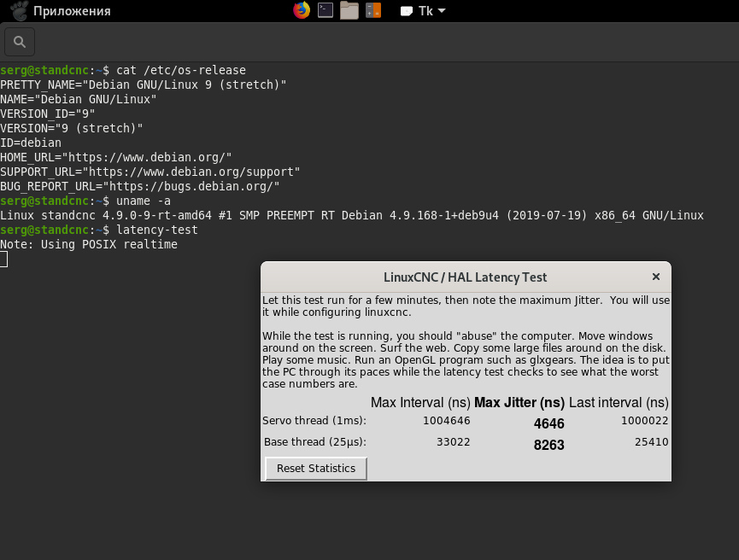Click the ID=debian line in terminal
The width and height of the screenshot is (739, 560).
(x=31, y=143)
